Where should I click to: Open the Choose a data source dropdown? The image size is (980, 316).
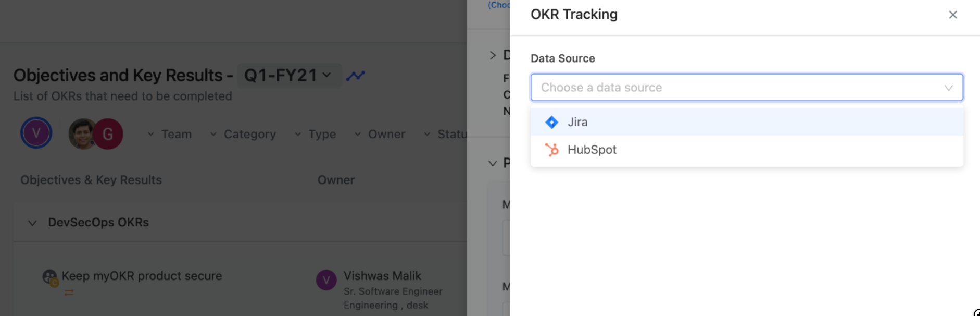pyautogui.click(x=746, y=88)
